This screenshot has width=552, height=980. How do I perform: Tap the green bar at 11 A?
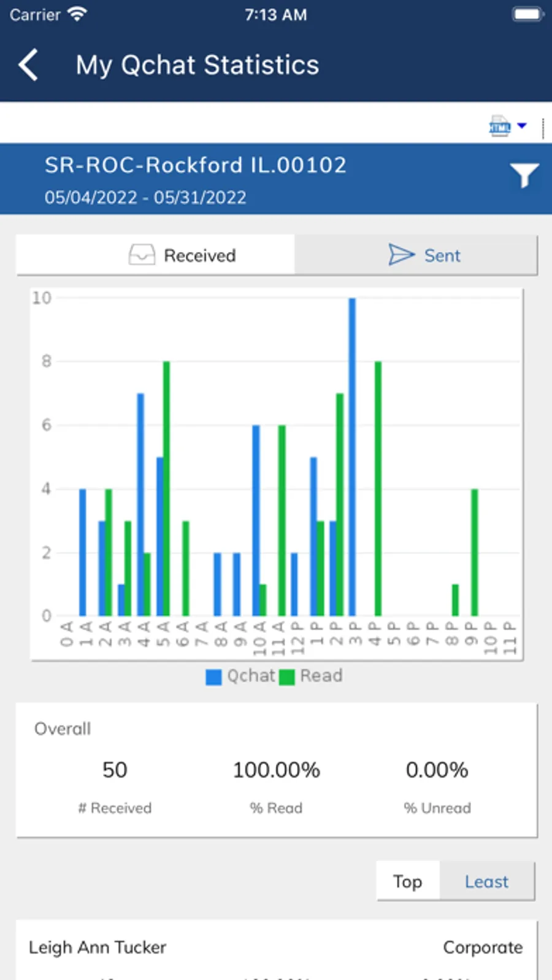click(x=282, y=521)
